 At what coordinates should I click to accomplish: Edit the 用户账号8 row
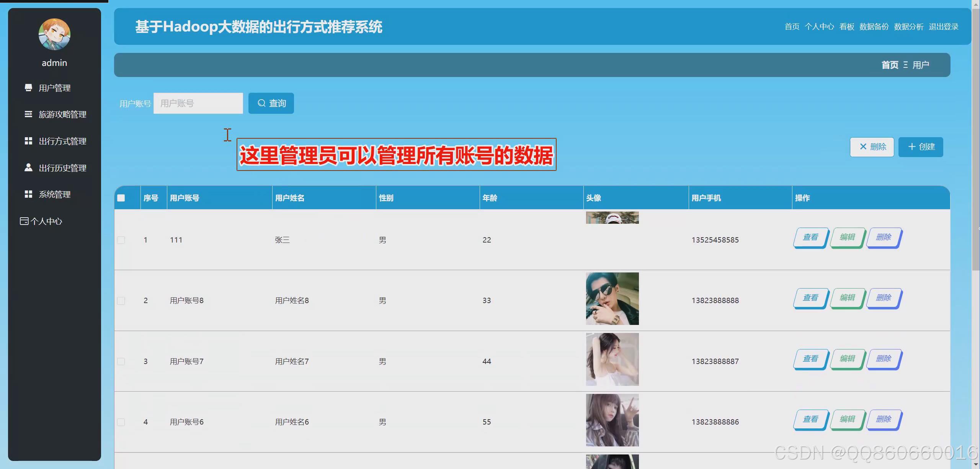(847, 298)
